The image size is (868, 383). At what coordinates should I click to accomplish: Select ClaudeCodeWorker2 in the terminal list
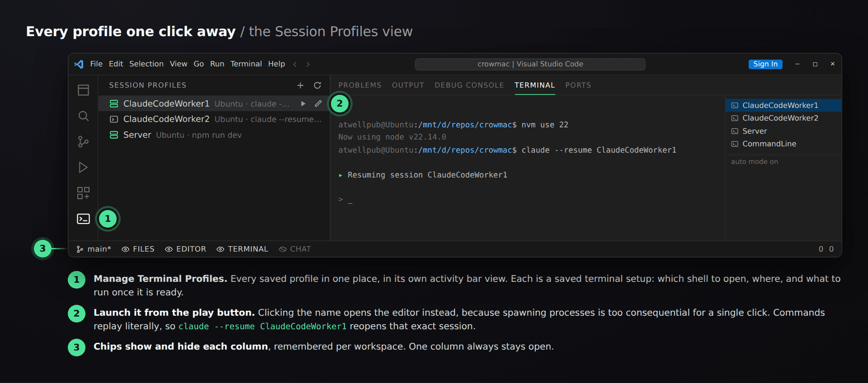pyautogui.click(x=783, y=118)
